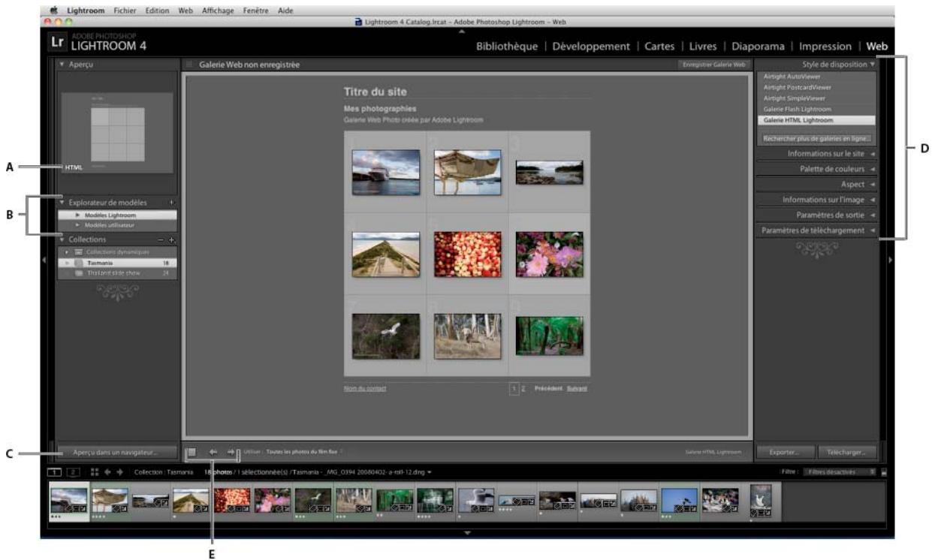935x560 pixels.
Task: Collapse the Aperçu panel
Action: click(62, 65)
